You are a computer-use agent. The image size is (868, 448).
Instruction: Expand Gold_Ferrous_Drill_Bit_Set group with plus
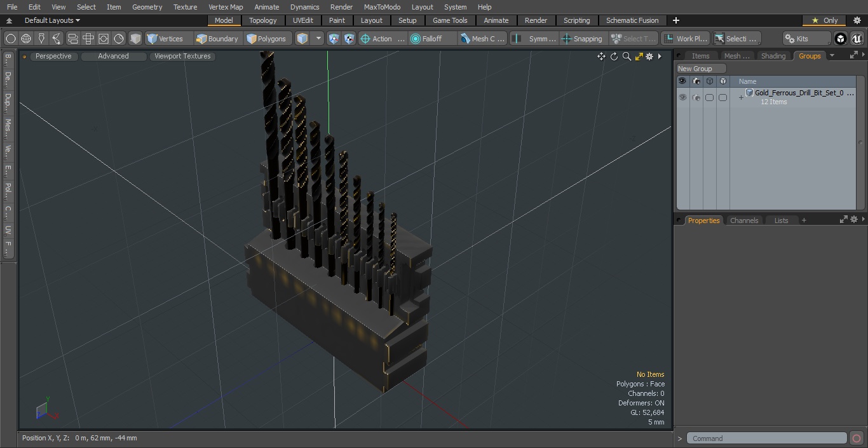click(741, 98)
